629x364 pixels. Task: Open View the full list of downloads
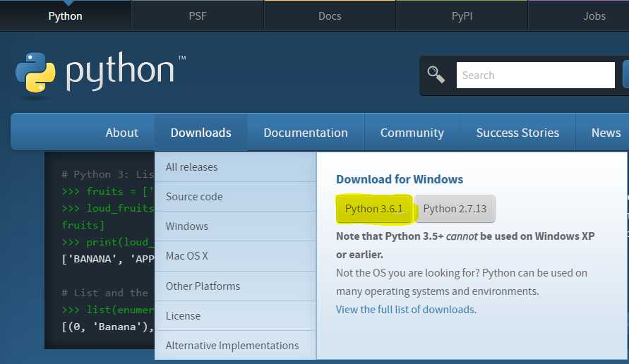click(407, 310)
